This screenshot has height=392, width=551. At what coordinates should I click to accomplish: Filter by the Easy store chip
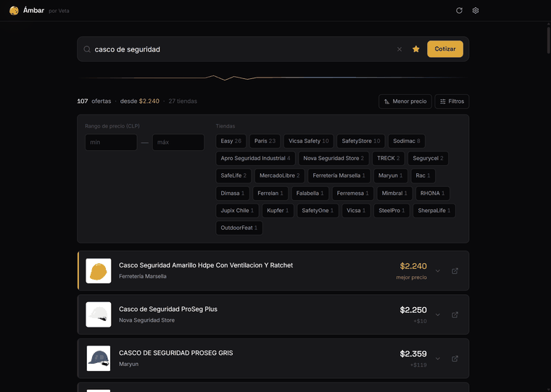pyautogui.click(x=231, y=141)
